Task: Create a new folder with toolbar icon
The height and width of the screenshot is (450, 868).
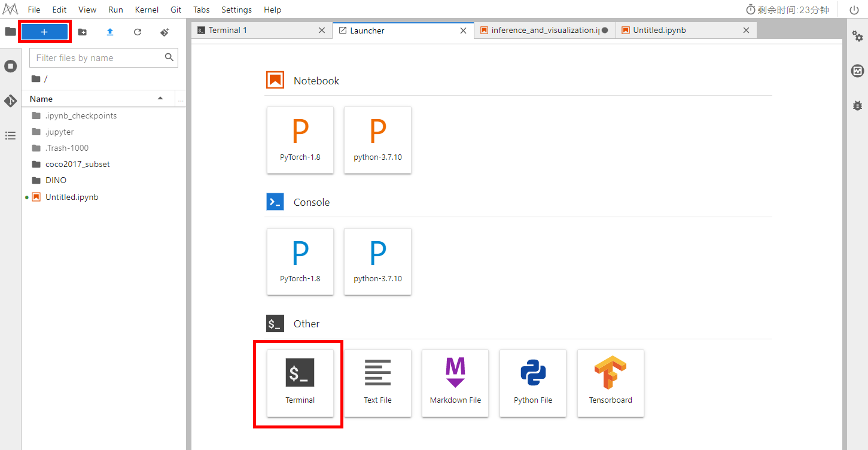Action: (x=83, y=32)
